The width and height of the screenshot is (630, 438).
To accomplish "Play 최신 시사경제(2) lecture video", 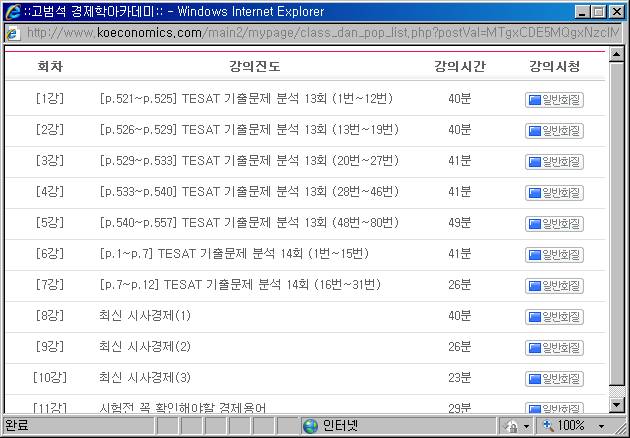I will pos(554,348).
